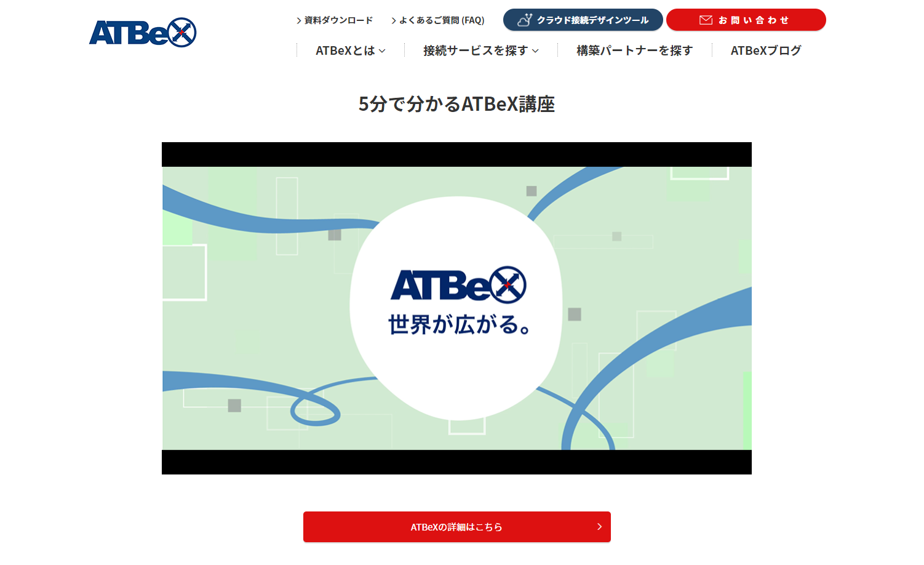Screen dimensions: 924x565
Task: Open よくあるご質問 (FAQ) link
Action: point(442,20)
